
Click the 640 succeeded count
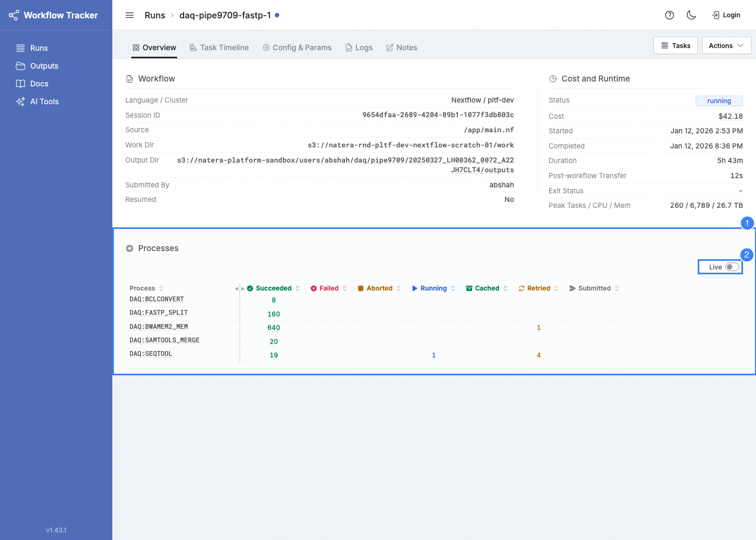point(274,328)
